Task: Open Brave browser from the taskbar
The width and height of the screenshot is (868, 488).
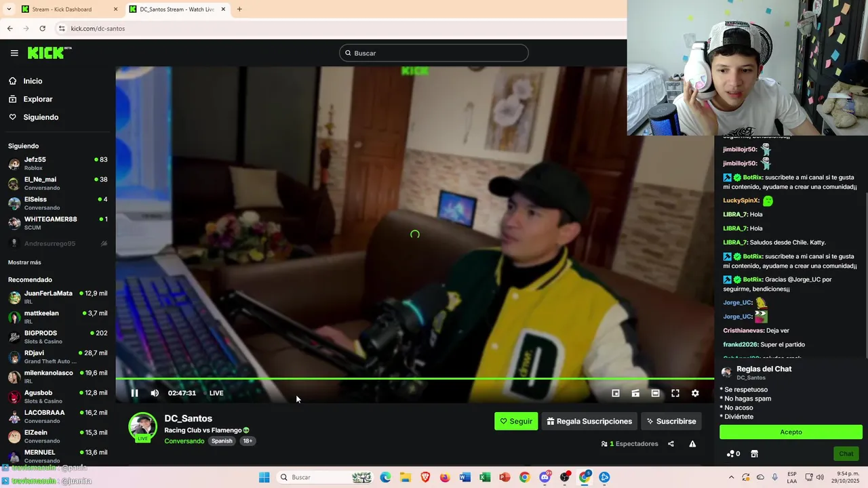Action: pyautogui.click(x=425, y=477)
